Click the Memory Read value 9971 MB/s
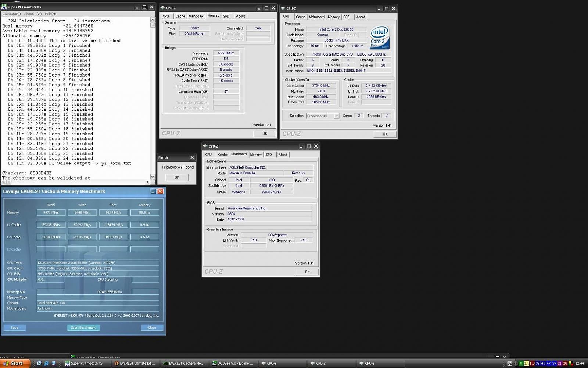Viewport: 588px width, 368px height. [51, 213]
